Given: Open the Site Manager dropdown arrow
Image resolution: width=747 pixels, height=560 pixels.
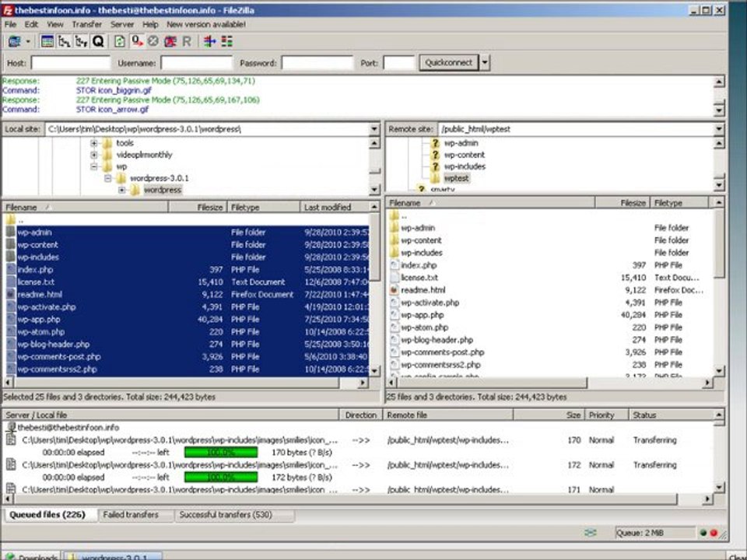Looking at the screenshot, I should pyautogui.click(x=29, y=41).
